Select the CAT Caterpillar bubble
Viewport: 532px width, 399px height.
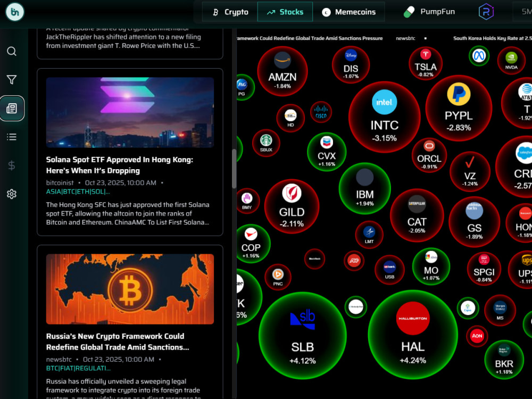[x=417, y=215]
